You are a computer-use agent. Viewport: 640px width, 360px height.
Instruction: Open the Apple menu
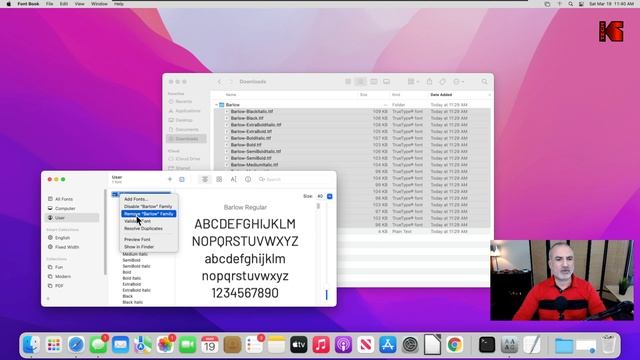tap(9, 4)
